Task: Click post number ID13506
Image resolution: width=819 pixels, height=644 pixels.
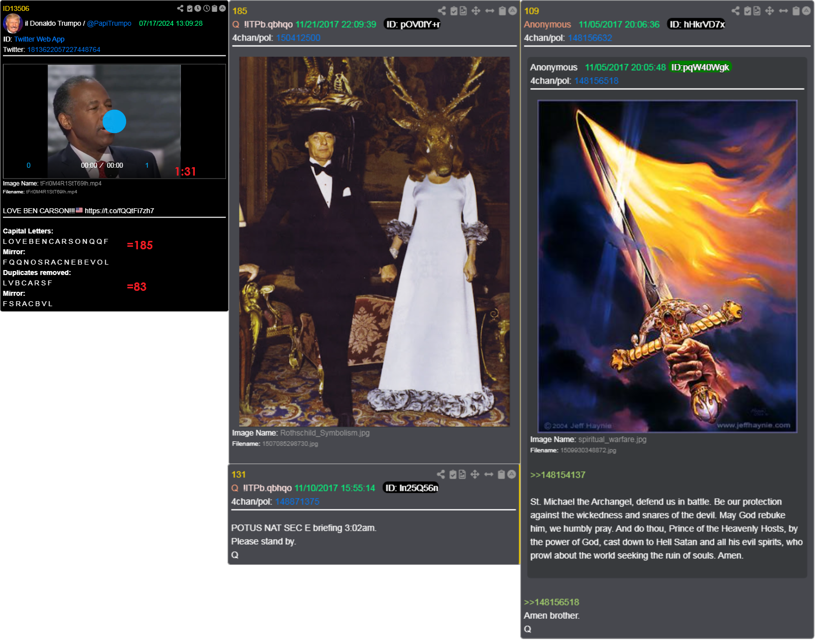Action: pyautogui.click(x=16, y=8)
